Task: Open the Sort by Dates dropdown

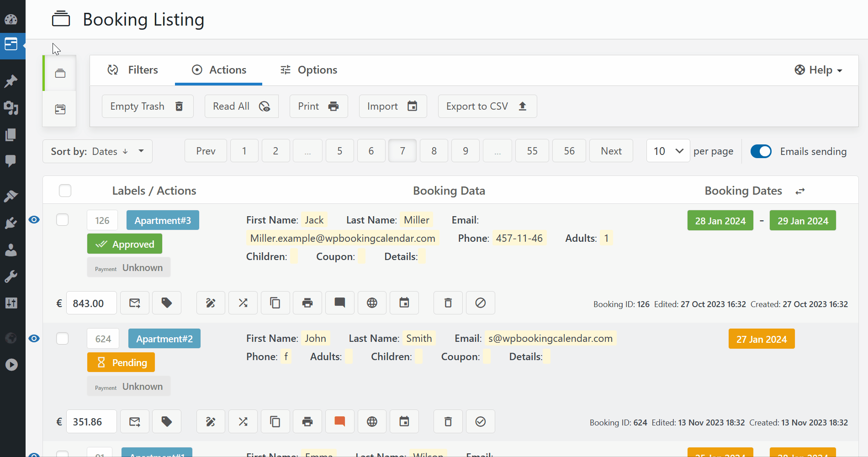Action: 97,151
